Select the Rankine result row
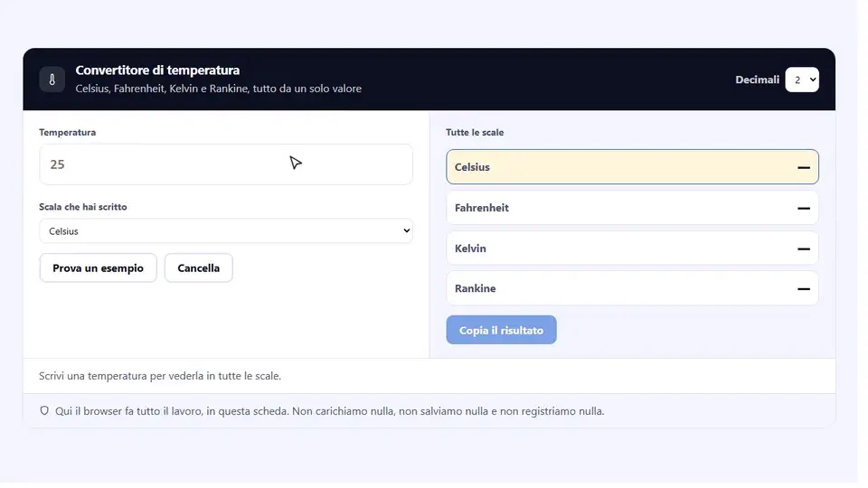This screenshot has height=488, width=868. pos(632,288)
